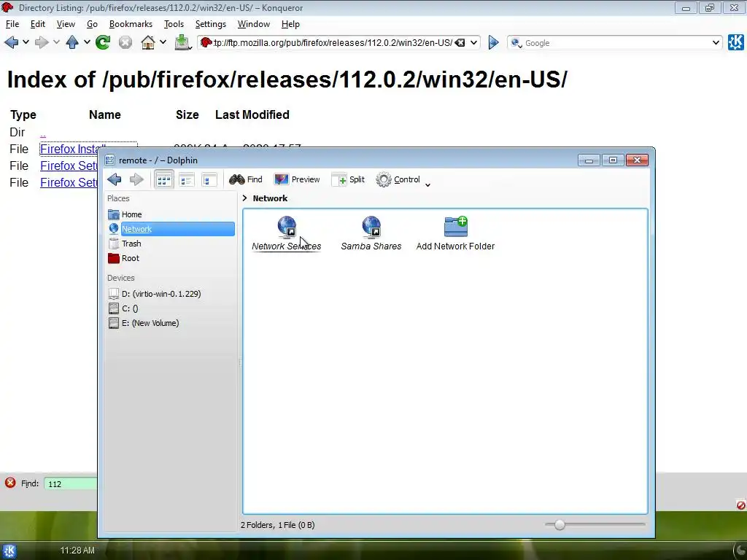Click Split view button in Dolphin
Image resolution: width=747 pixels, height=560 pixels.
coord(348,179)
